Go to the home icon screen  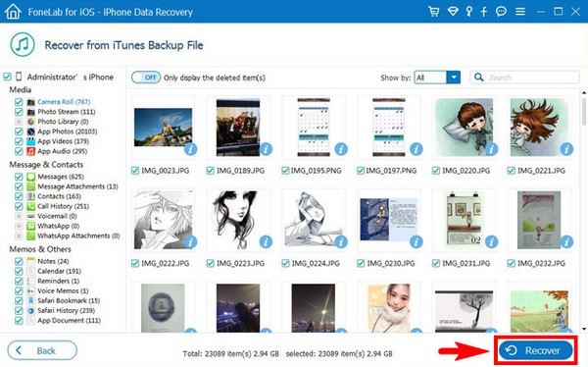click(13, 11)
